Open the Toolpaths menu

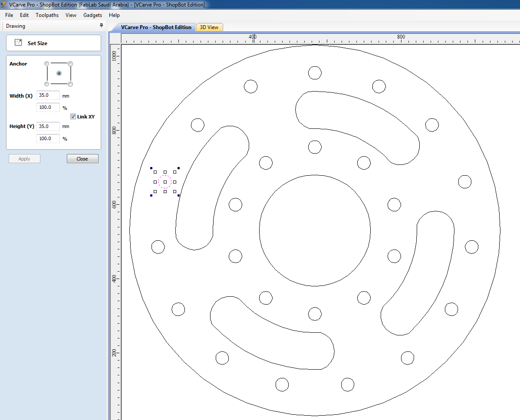(x=47, y=15)
